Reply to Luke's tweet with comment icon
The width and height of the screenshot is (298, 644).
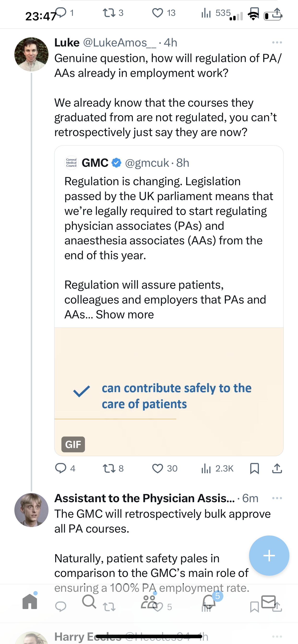click(x=61, y=468)
